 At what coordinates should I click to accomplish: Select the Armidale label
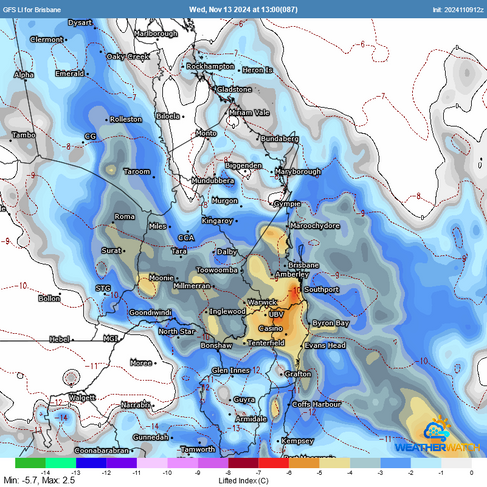[251, 419]
